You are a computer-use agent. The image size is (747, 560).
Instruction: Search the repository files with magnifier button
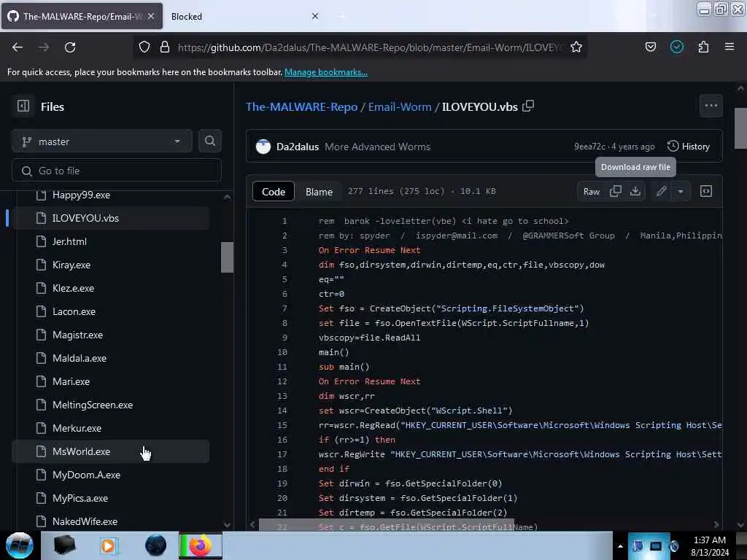[209, 141]
